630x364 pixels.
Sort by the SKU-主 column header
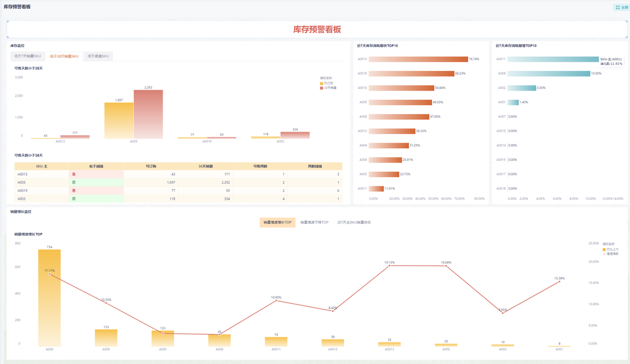(41, 166)
